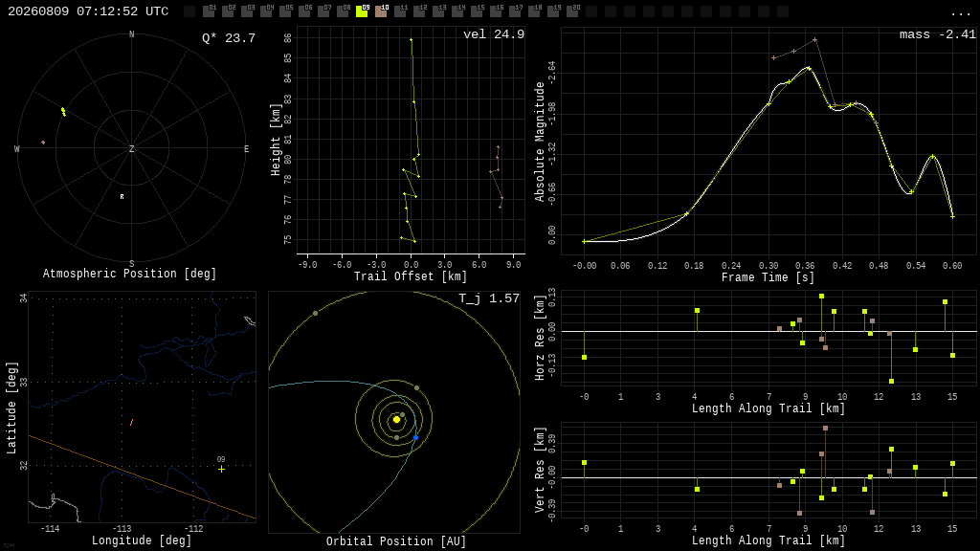Click the light-curve peak near 0.36 s

click(808, 68)
